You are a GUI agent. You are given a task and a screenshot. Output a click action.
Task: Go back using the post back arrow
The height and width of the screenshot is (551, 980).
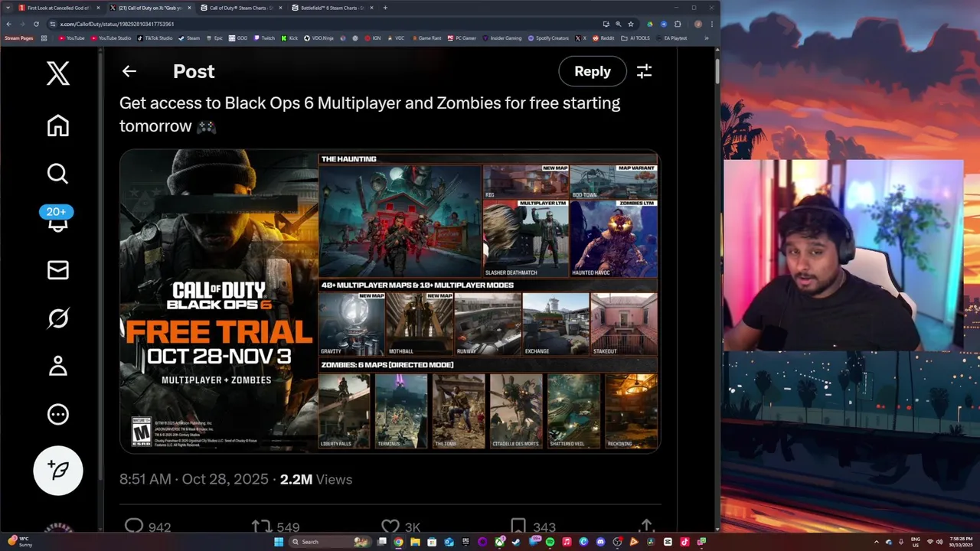(x=129, y=71)
